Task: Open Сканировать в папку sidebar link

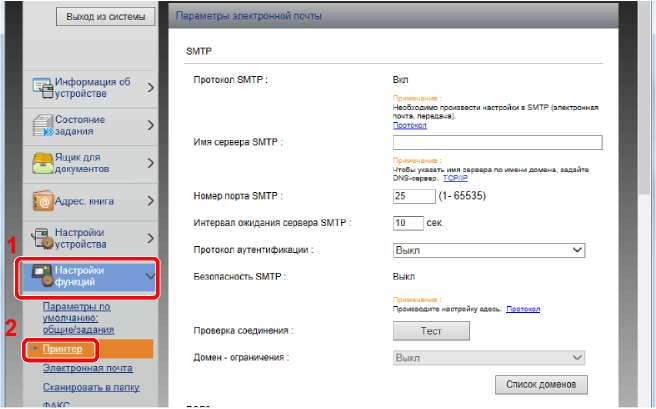Action: tap(90, 387)
